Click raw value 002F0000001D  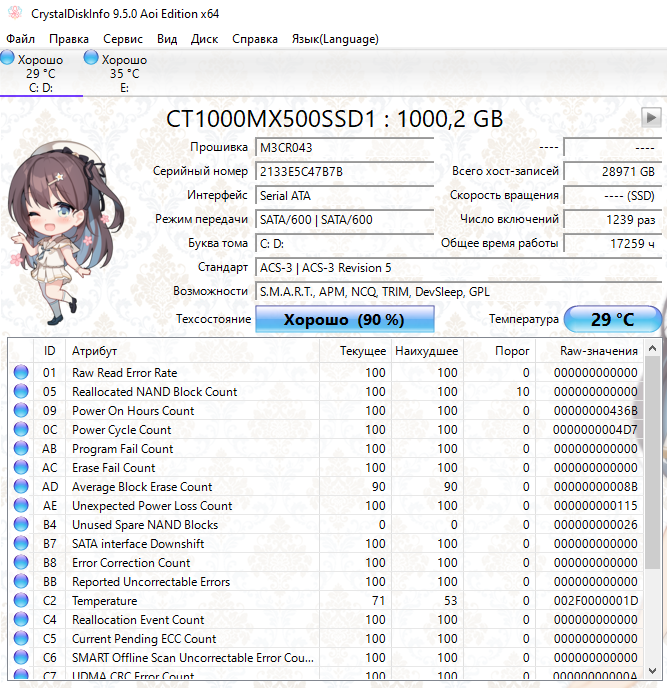tap(595, 601)
